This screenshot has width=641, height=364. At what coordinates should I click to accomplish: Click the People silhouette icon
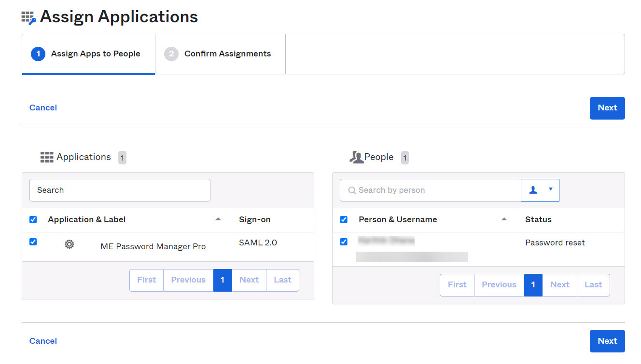coord(356,157)
